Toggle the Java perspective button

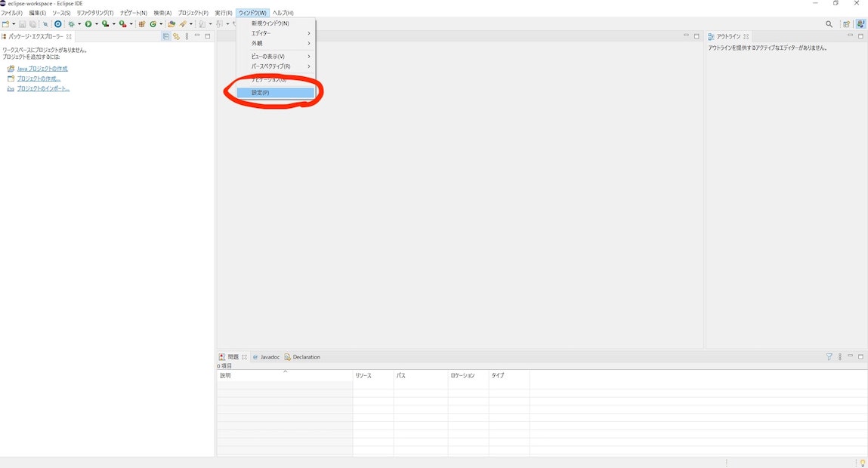pyautogui.click(x=860, y=24)
